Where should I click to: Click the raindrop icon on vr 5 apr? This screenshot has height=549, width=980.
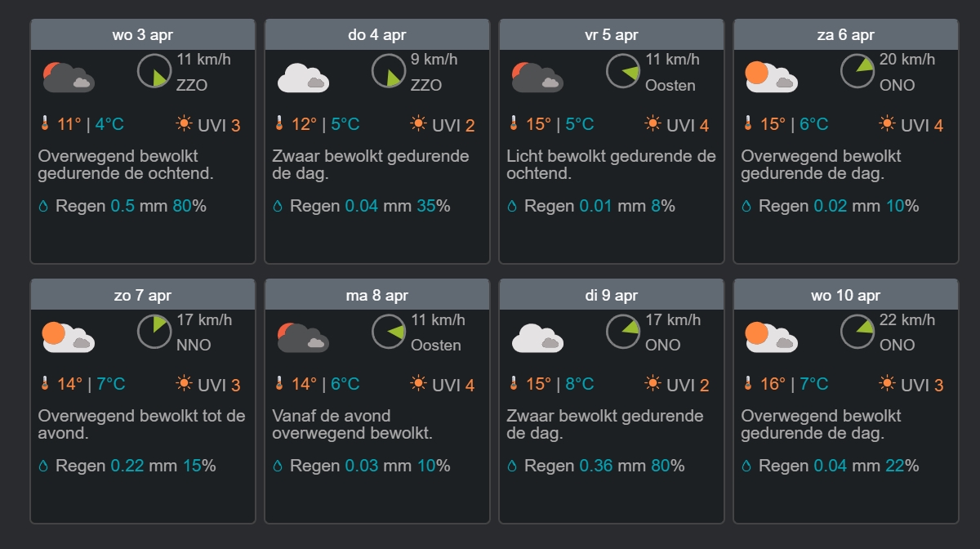(x=512, y=207)
